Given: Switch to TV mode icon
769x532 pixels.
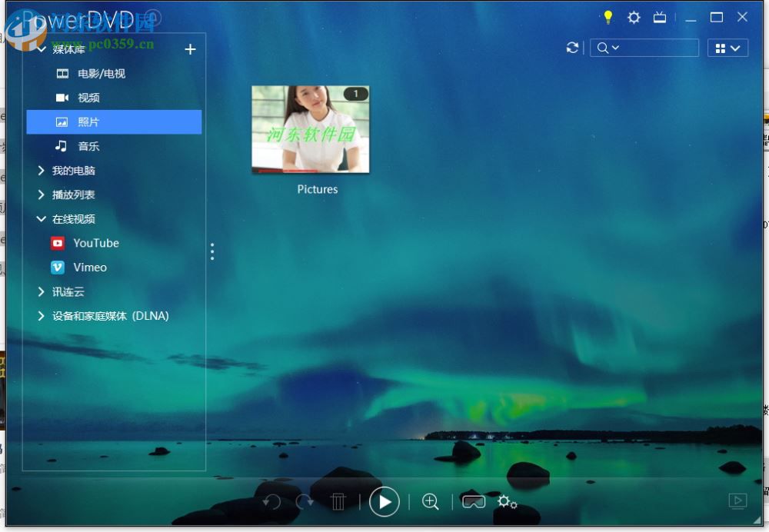Looking at the screenshot, I should click(x=660, y=17).
